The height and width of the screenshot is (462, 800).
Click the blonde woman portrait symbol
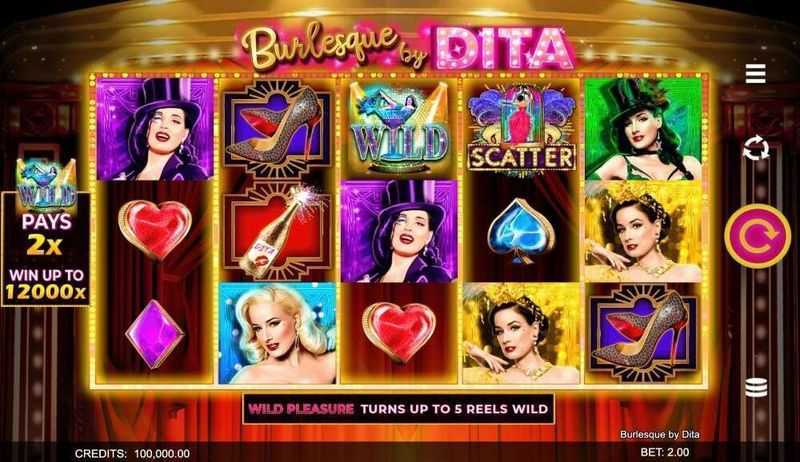coord(278,333)
